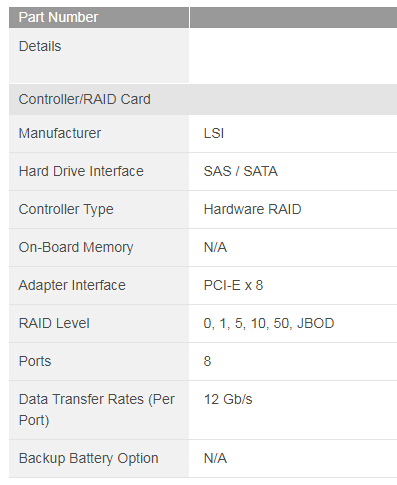
Task: Select the LSI manufacturer value
Action: click(x=214, y=133)
